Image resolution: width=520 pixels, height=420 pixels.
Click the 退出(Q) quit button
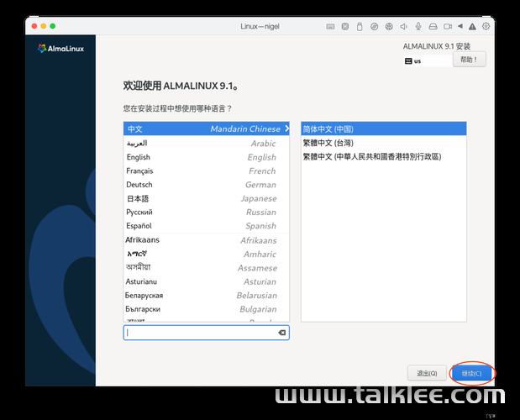click(x=427, y=373)
